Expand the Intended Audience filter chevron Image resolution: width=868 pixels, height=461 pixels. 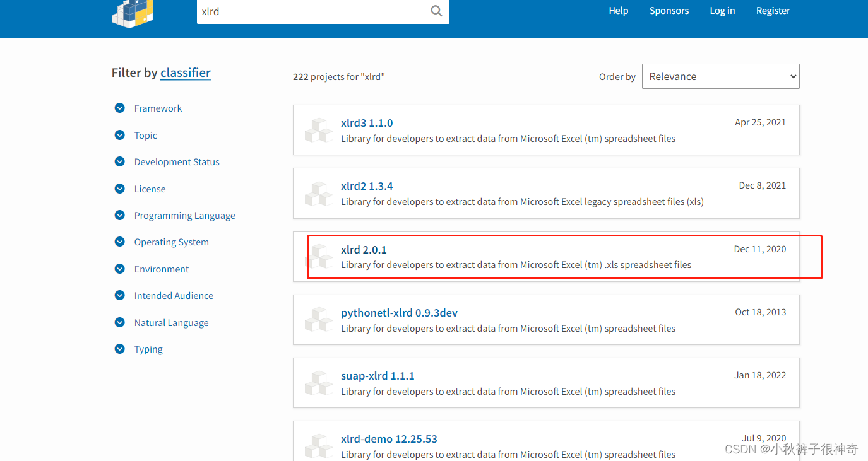pos(120,295)
